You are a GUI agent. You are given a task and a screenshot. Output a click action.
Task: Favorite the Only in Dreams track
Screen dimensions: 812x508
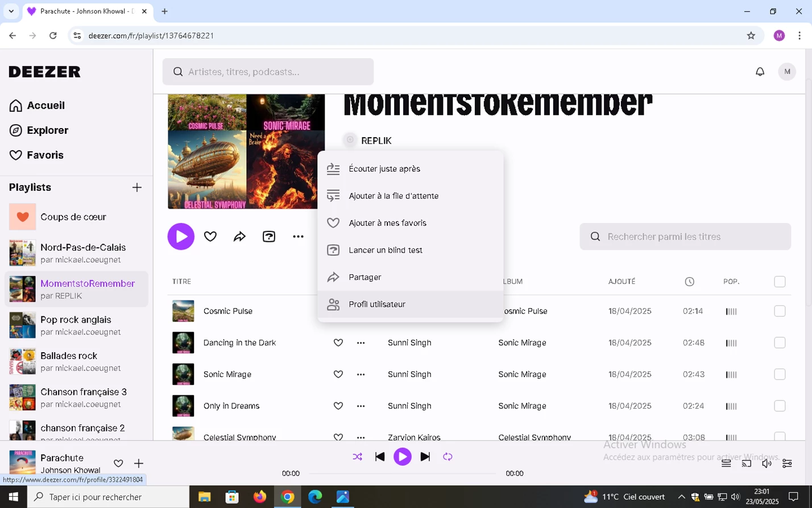pyautogui.click(x=338, y=406)
